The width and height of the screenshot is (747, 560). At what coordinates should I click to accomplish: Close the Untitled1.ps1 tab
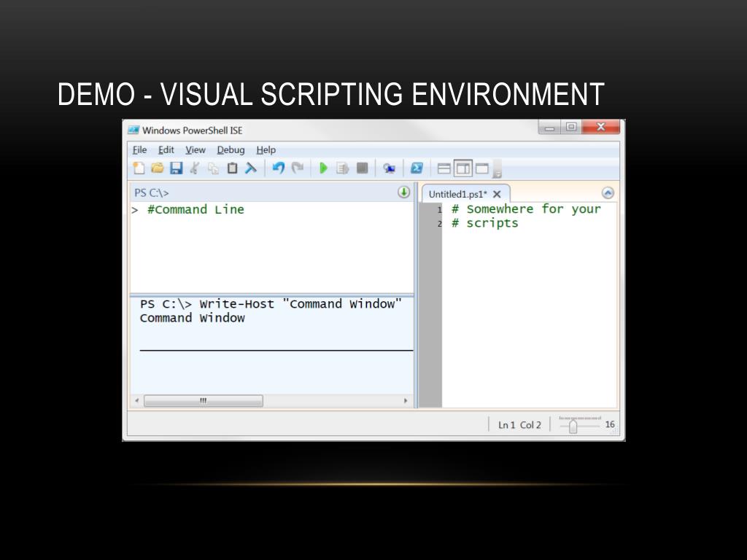pos(497,194)
